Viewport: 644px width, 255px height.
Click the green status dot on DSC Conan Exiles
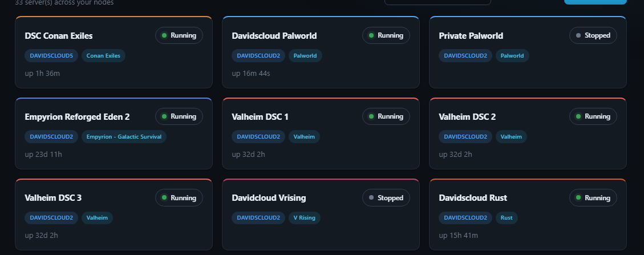[x=164, y=35]
